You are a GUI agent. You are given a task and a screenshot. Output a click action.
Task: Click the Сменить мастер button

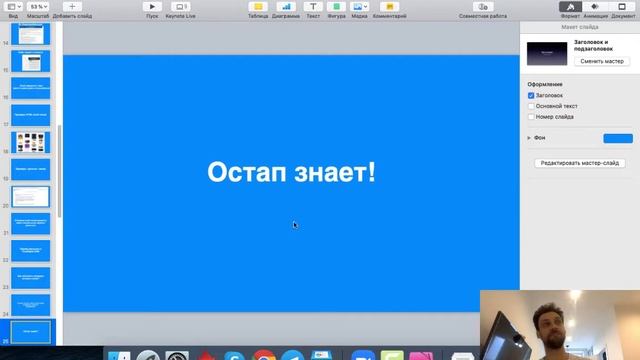[602, 61]
